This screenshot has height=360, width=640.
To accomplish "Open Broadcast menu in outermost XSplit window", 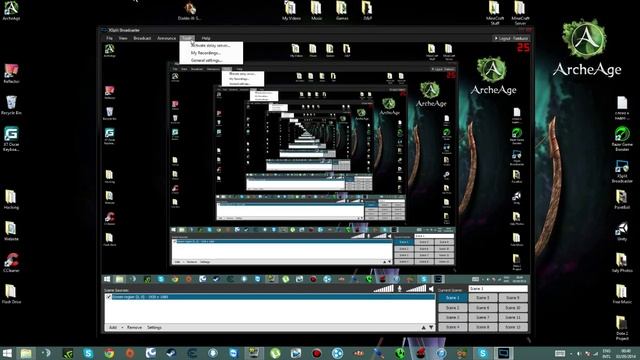I will pos(142,38).
